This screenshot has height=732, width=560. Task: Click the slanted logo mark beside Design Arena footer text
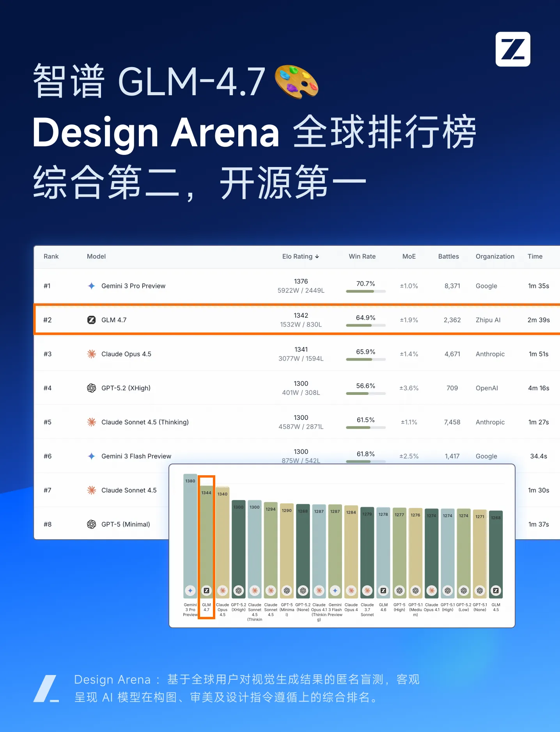46,689
